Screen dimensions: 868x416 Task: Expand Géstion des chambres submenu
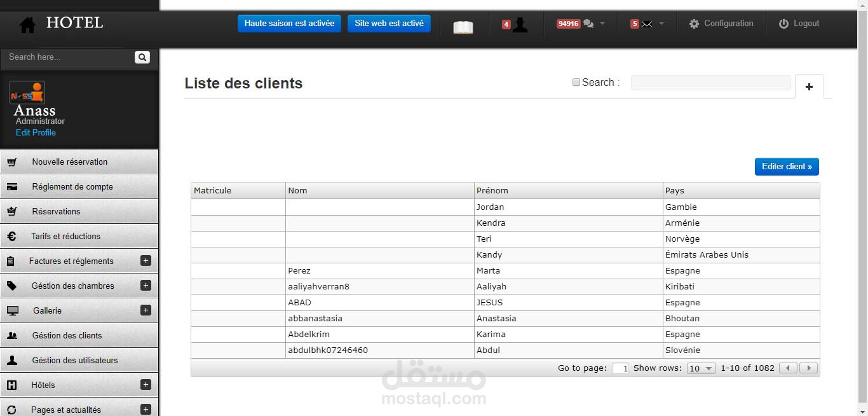click(146, 286)
